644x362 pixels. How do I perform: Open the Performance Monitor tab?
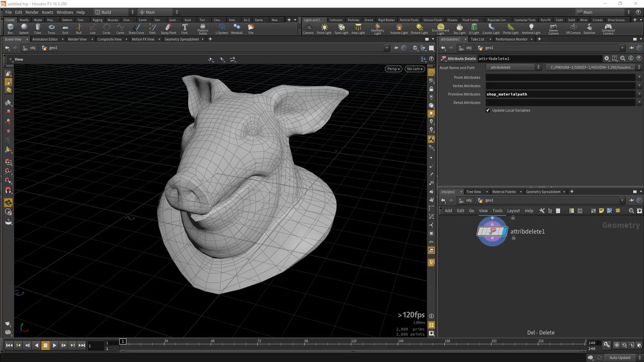point(512,39)
